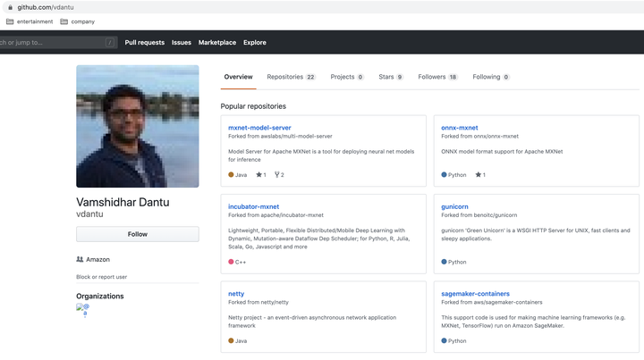This screenshot has width=644, height=360.
Task: Click the entertainment bookmark folder icon
Action: pos(10,21)
